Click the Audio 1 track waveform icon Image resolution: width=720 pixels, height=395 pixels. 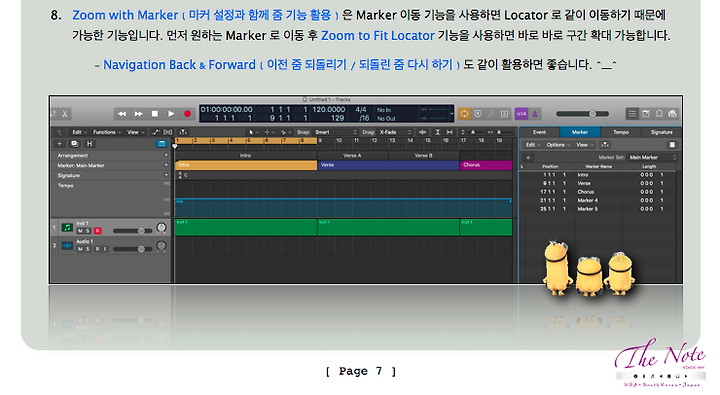68,246
